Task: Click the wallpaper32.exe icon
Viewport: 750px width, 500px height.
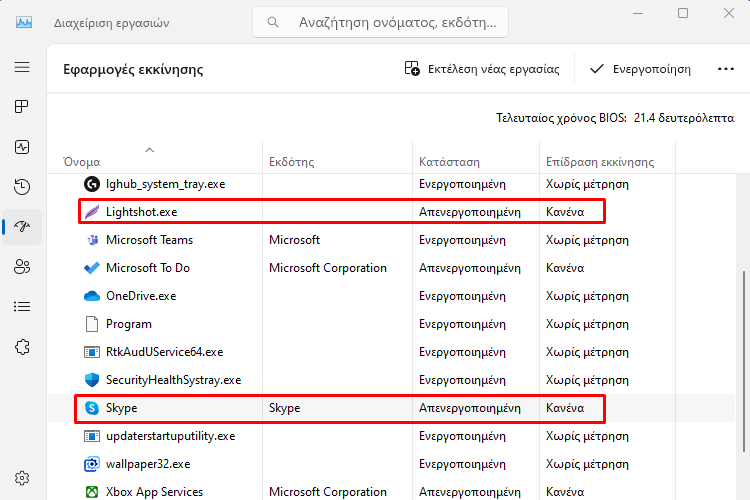Action: pyautogui.click(x=92, y=464)
